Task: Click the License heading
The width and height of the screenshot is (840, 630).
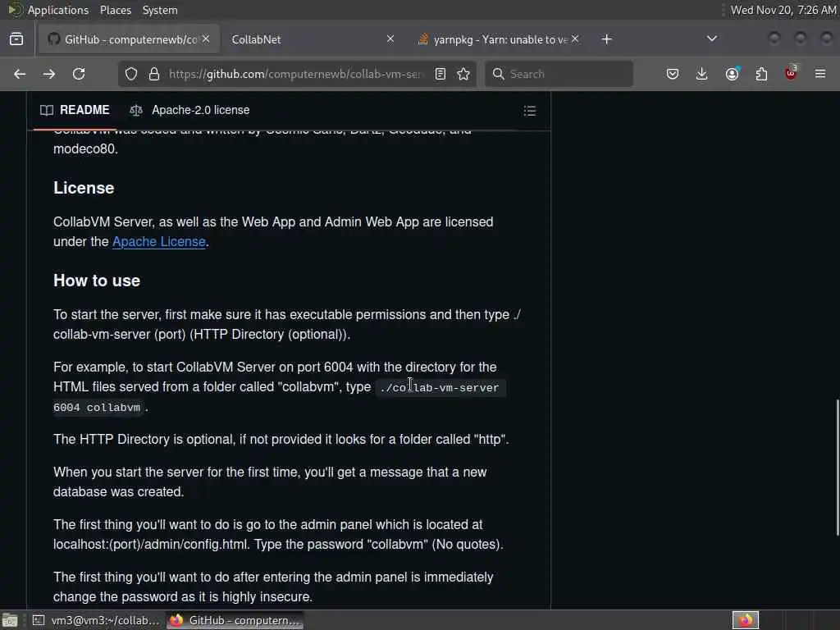Action: point(84,188)
